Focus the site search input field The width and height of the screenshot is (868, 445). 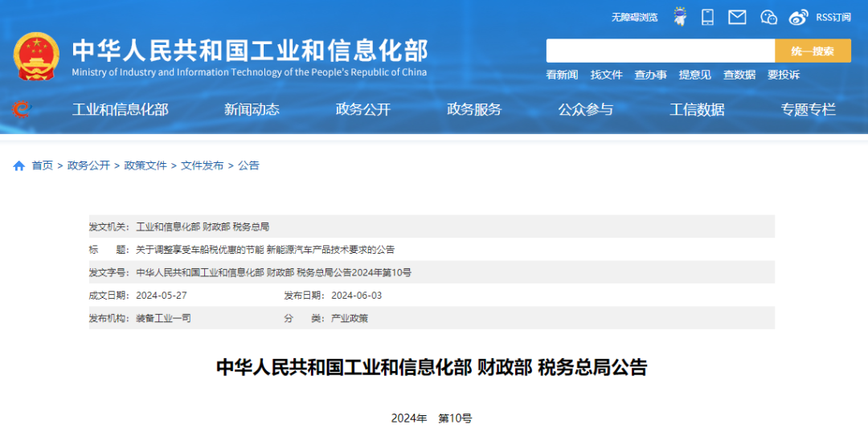[660, 51]
